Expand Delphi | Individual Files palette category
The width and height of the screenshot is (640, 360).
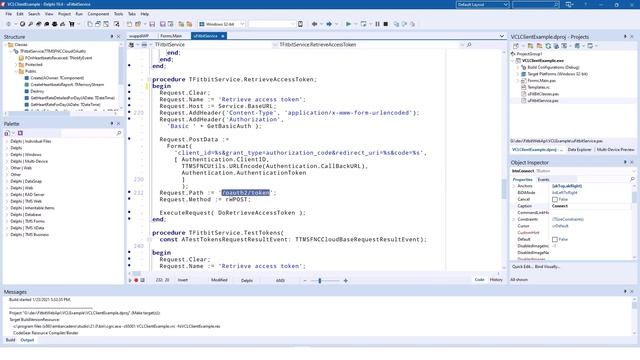tap(7, 141)
